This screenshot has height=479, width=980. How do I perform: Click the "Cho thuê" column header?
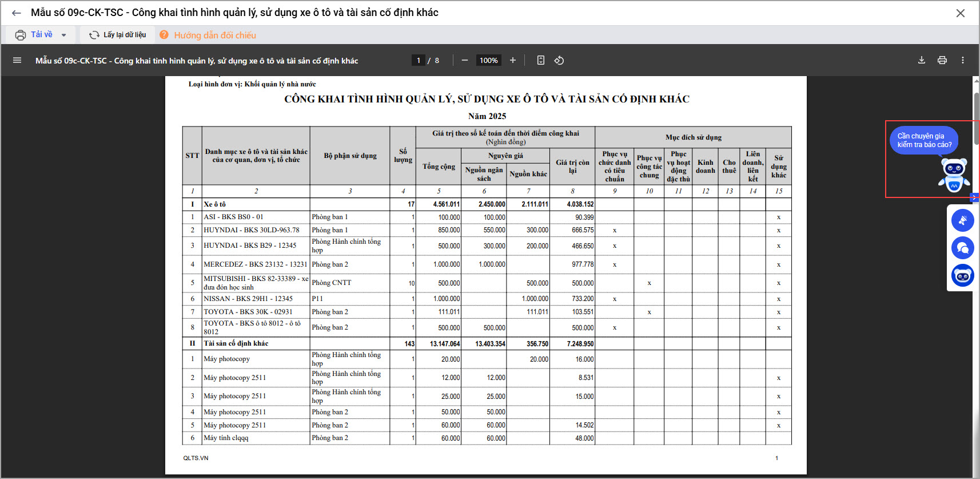click(729, 167)
